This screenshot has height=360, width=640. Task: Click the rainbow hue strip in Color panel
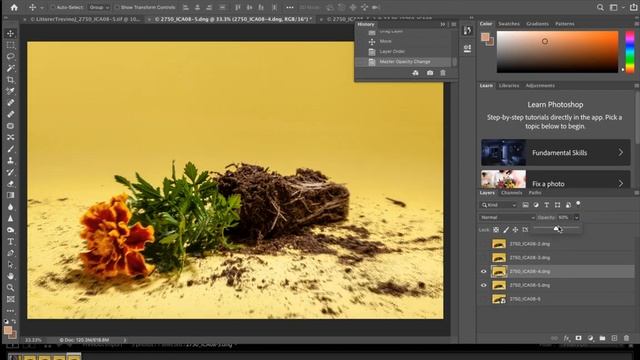[x=630, y=52]
